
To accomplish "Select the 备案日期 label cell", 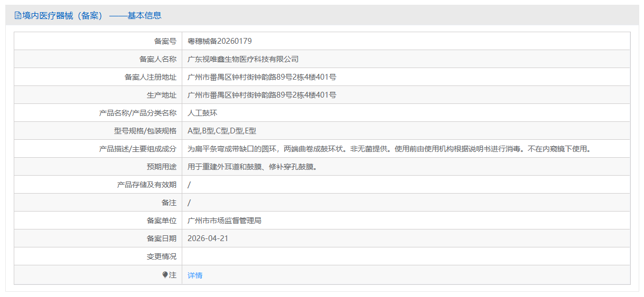I will [x=98, y=238].
